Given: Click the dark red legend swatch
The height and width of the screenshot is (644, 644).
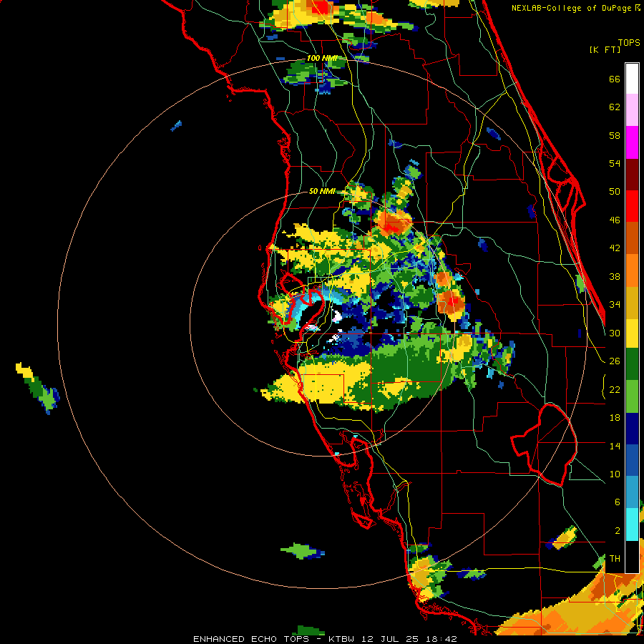Looking at the screenshot, I should pos(632,175).
